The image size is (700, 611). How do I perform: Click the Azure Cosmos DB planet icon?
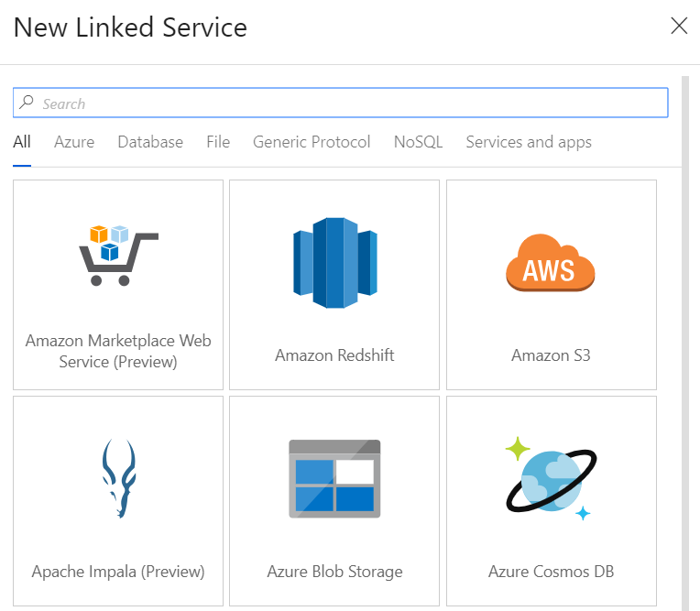point(551,476)
